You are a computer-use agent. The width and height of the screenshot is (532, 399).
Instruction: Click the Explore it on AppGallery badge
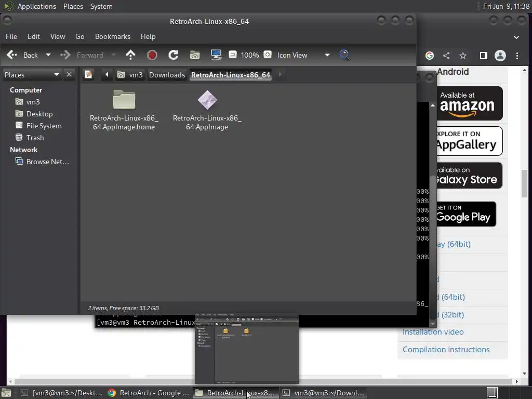coord(470,141)
